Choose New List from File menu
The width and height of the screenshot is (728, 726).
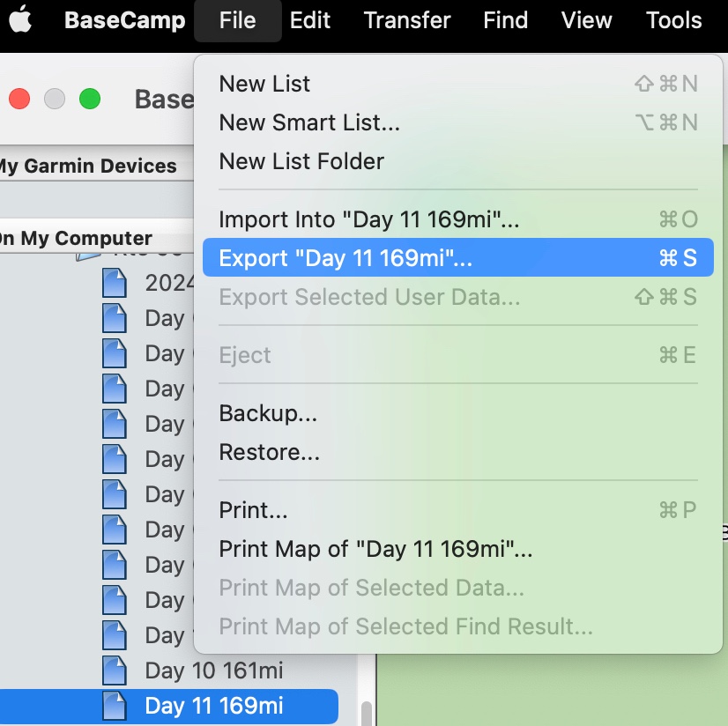click(457, 84)
